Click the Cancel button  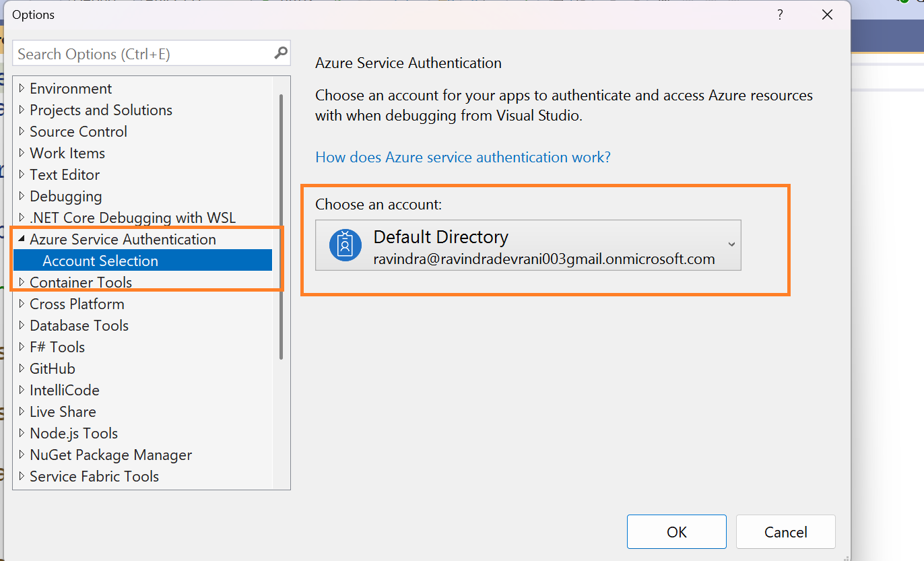(x=785, y=532)
